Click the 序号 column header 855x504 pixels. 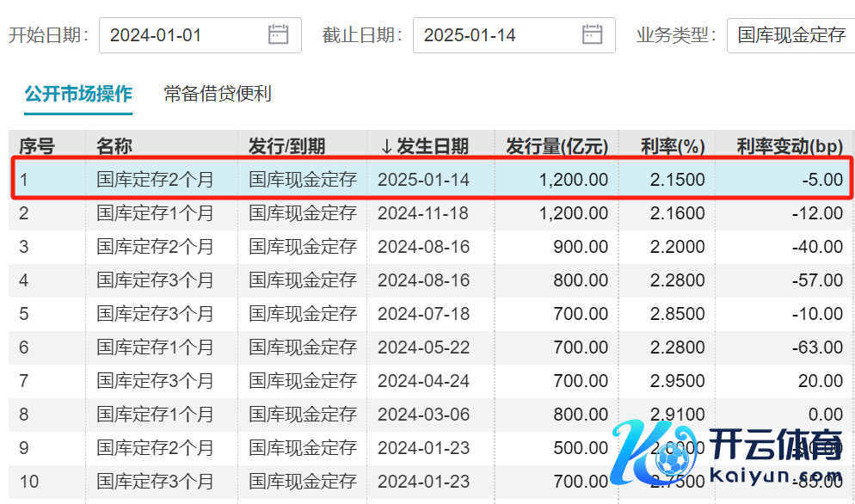coord(37,146)
